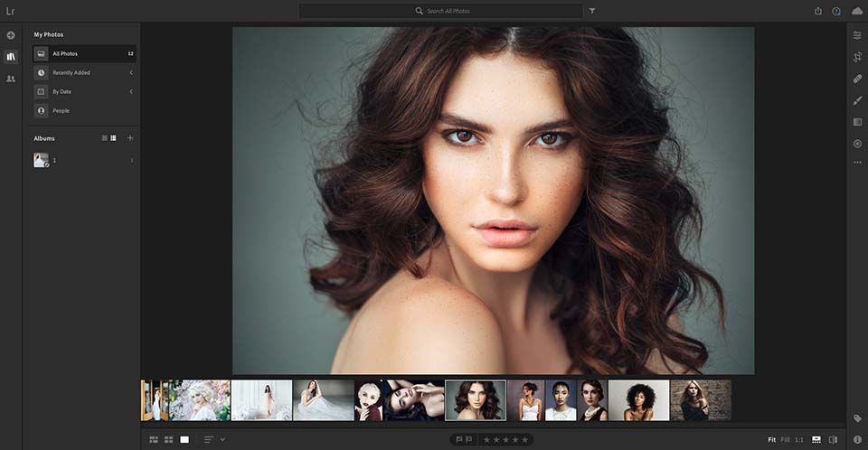Create a new album with plus
Screen dimensions: 868x450
[130, 138]
